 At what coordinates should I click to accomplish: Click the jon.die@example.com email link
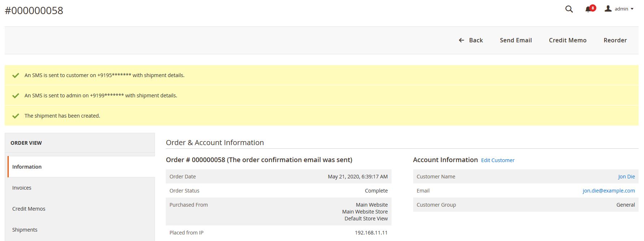coord(608,191)
